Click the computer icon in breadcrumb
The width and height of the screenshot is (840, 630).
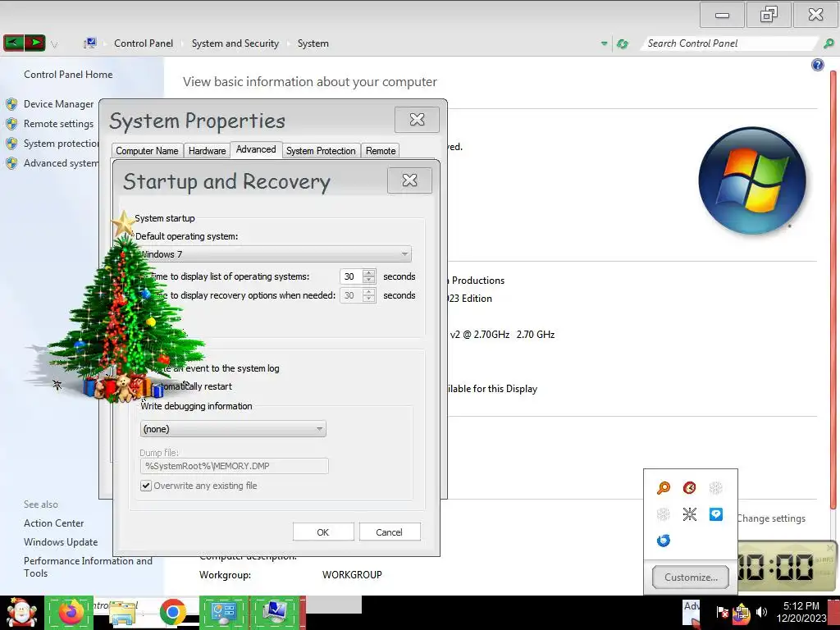pyautogui.click(x=90, y=43)
